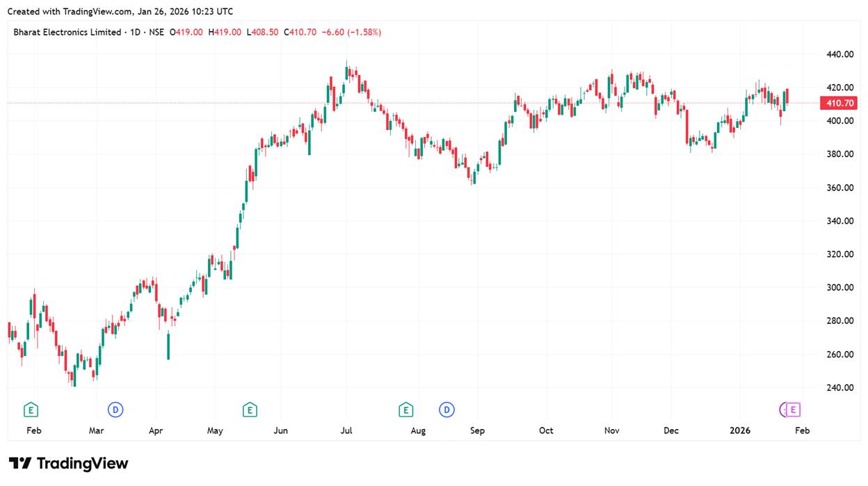Click the Nov label on the time axis
Image resolution: width=868 pixels, height=486 pixels.
pos(611,431)
